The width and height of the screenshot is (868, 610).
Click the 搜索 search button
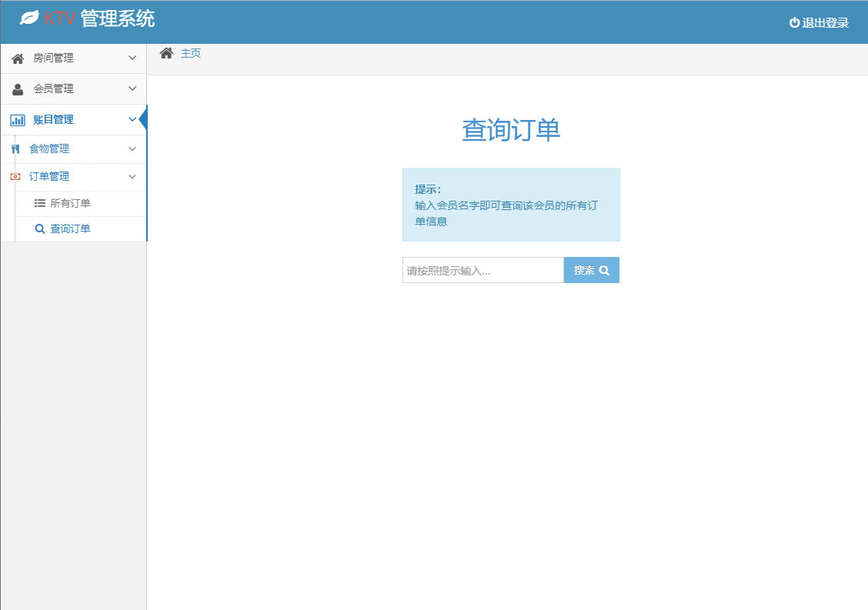point(591,270)
